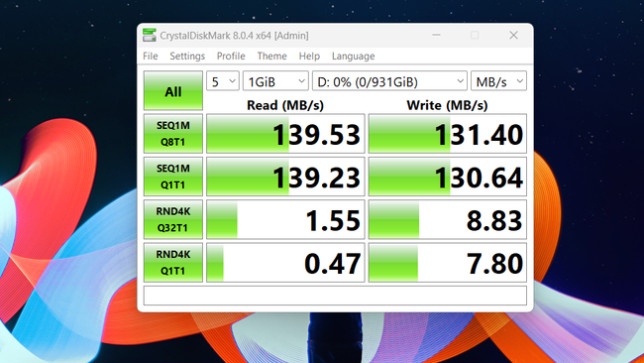This screenshot has height=363, width=644.
Task: Open the Settings menu
Action: point(187,56)
